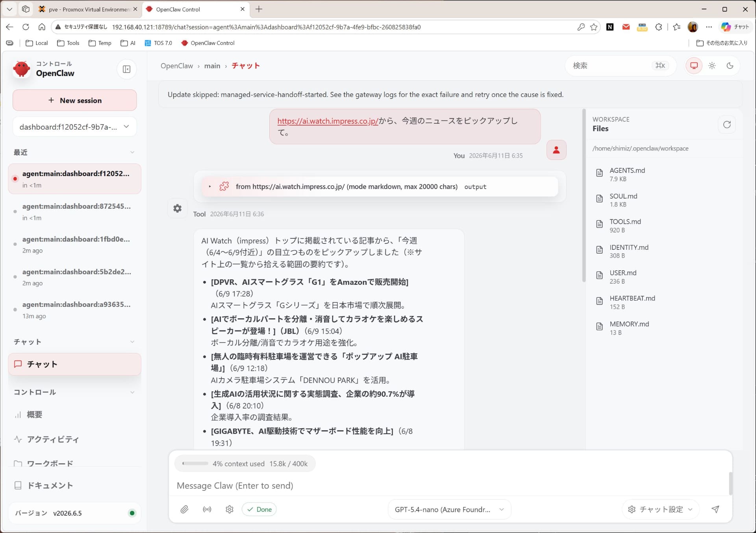Open the ai.watch.impress.co.jp link

[x=328, y=121]
